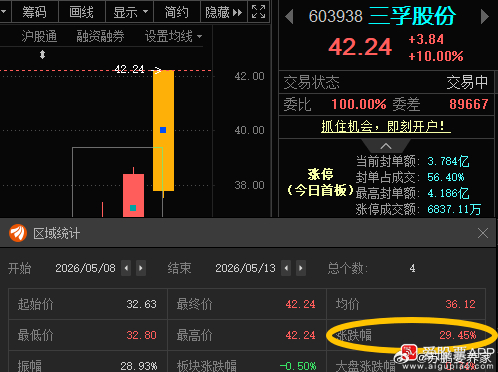Open the 显示 dropdown menu
Screen dimensions: 498x372
pyautogui.click(x=130, y=12)
